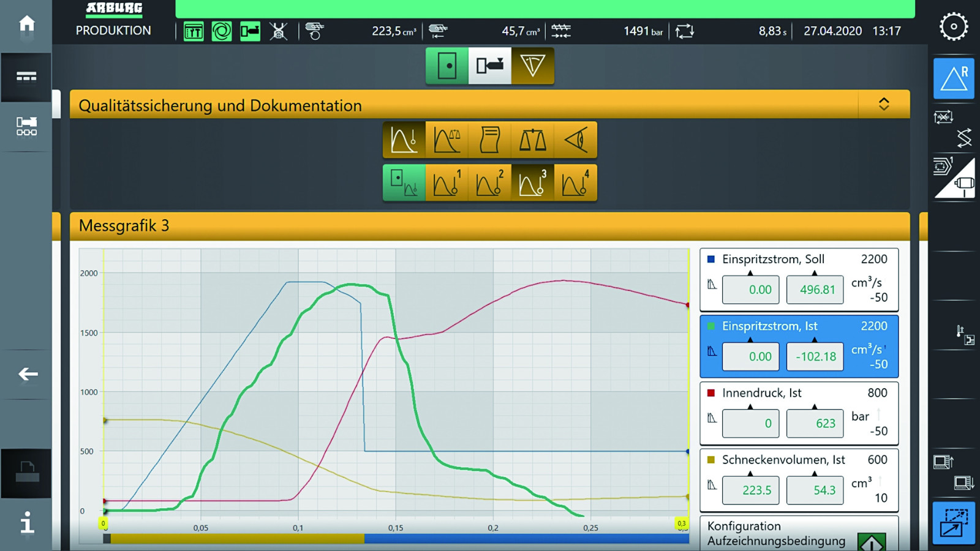Open the document/print icon in sidebar
This screenshot has width=980, height=551.
point(26,472)
